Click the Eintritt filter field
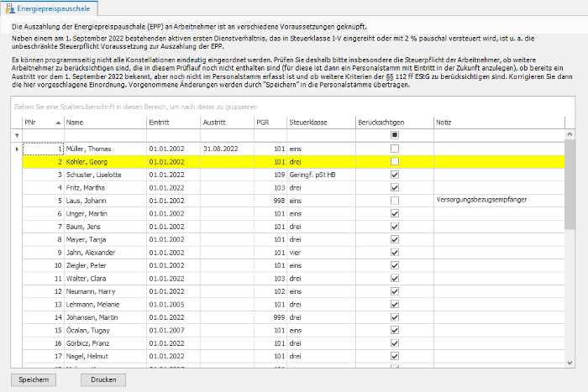Image resolution: width=588 pixels, height=392 pixels. pyautogui.click(x=173, y=135)
